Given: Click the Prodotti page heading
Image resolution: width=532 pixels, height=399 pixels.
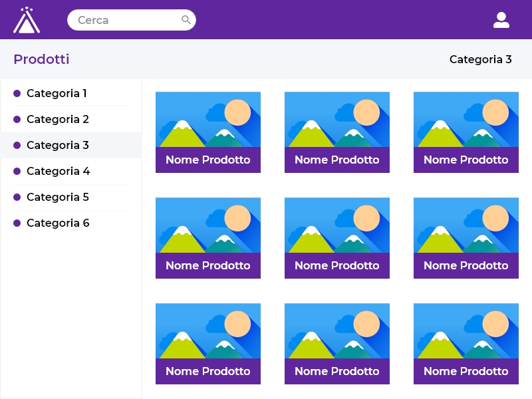Looking at the screenshot, I should [41, 59].
